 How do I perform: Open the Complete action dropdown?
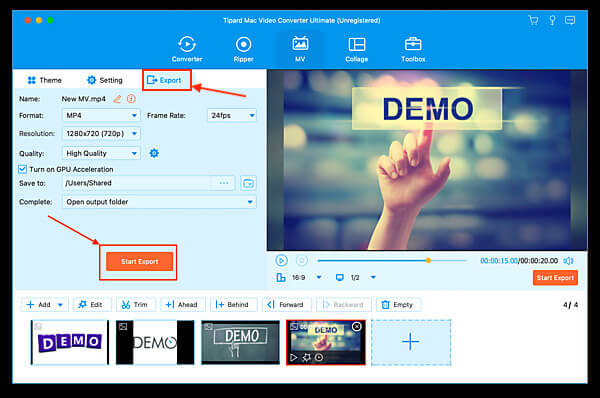159,202
